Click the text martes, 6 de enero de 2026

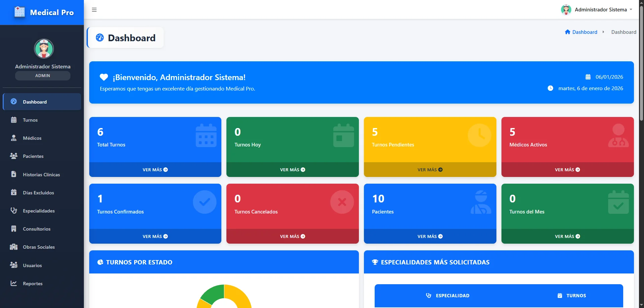point(591,88)
